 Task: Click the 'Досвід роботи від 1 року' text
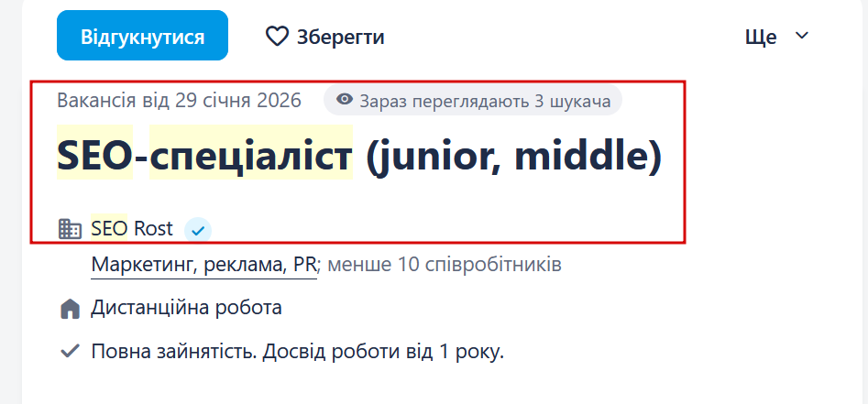(x=386, y=351)
